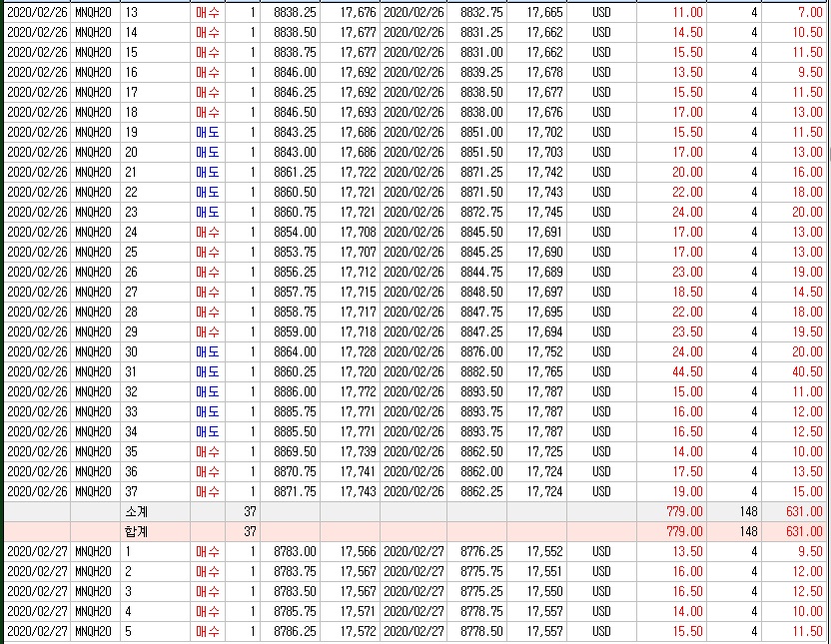Click entry price 8783.00 on 2020/02/27 row 1
Viewport: 831px width, 644px height.
coord(295,551)
